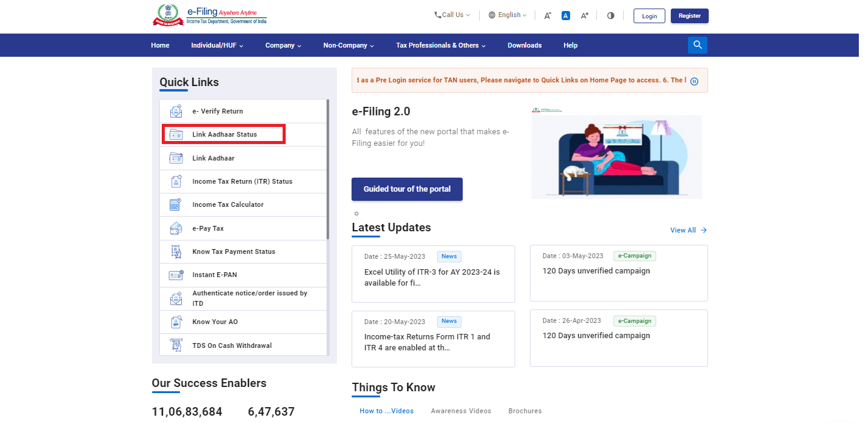This screenshot has width=868, height=423.
Task: Toggle the high contrast mode icon
Action: [610, 16]
